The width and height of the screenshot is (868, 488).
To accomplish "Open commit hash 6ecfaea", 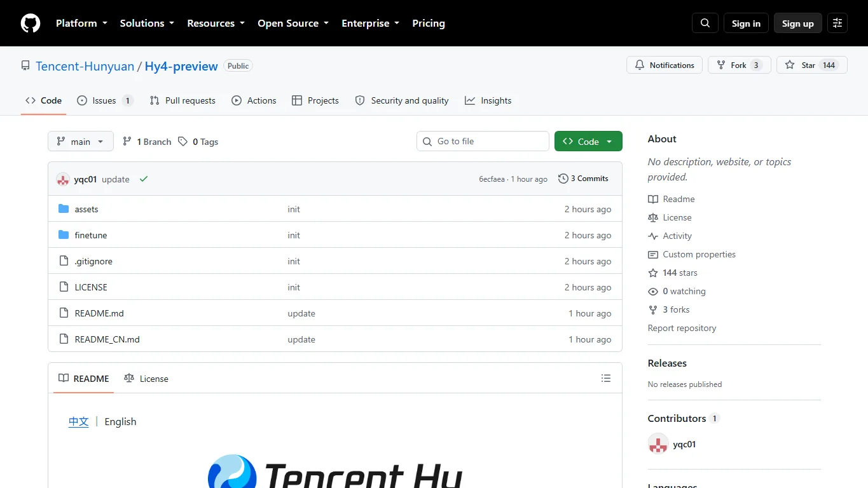I will 492,179.
